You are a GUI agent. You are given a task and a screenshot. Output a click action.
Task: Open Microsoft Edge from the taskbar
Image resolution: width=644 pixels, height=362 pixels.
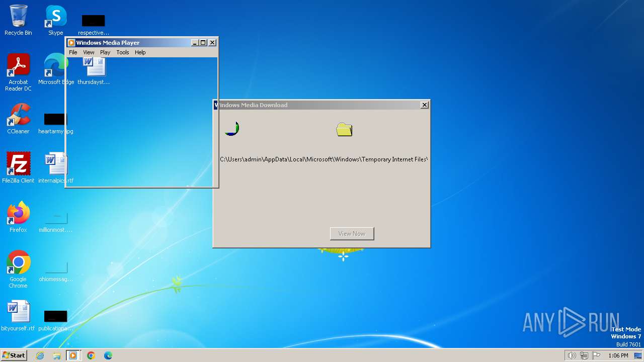tap(108, 355)
